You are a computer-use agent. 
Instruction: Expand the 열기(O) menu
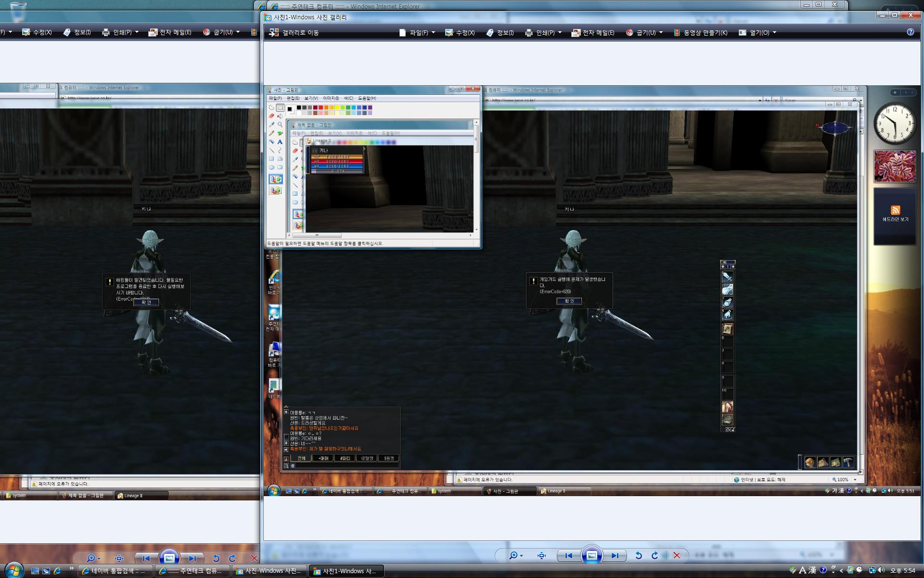coord(757,33)
